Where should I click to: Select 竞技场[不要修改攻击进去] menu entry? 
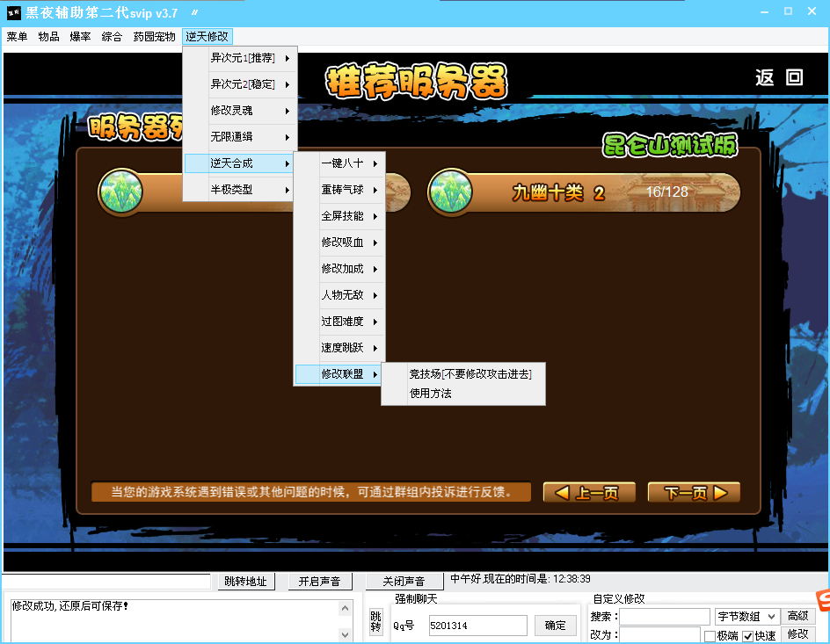470,374
